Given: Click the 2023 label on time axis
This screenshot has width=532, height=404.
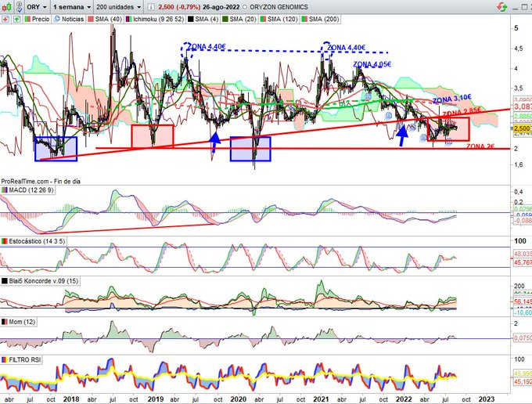Looking at the screenshot, I should coord(486,399).
